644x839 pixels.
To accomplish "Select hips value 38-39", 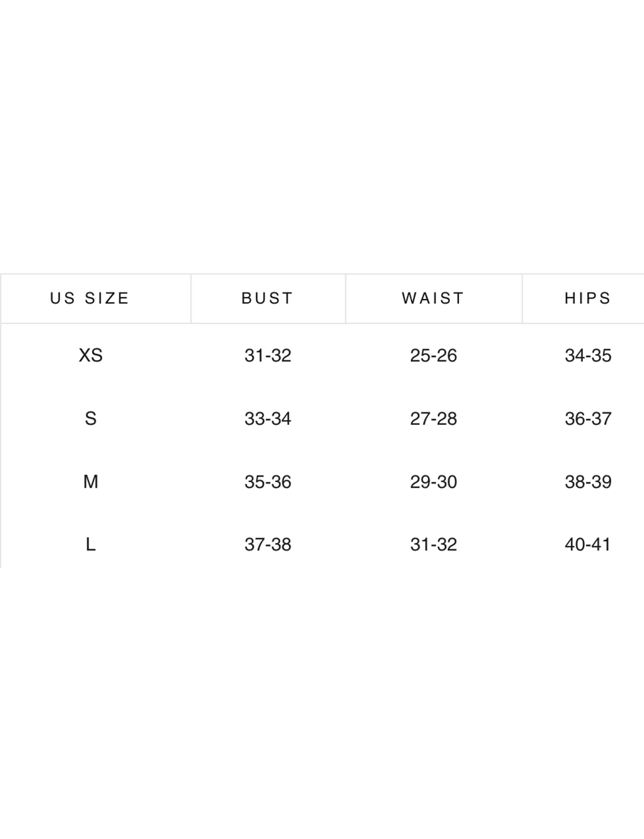I will (588, 482).
